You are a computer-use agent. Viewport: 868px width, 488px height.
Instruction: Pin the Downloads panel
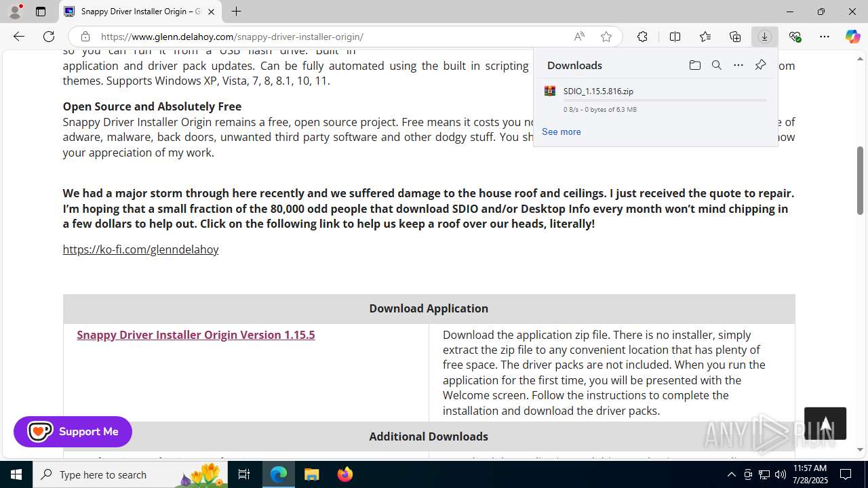(760, 65)
